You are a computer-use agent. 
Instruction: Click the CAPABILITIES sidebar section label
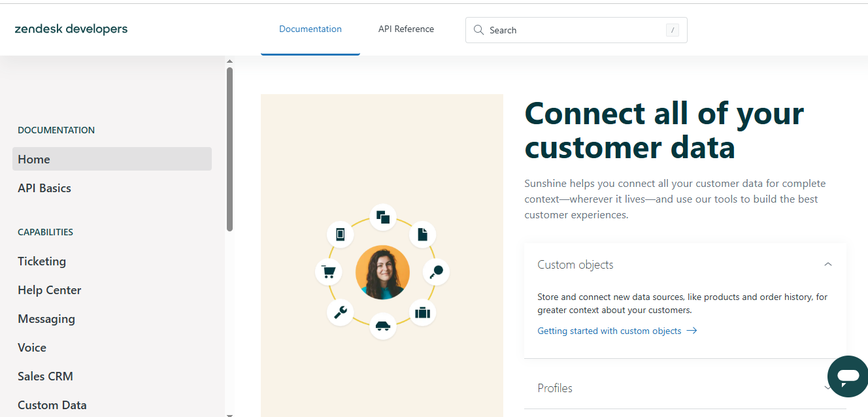coord(45,232)
